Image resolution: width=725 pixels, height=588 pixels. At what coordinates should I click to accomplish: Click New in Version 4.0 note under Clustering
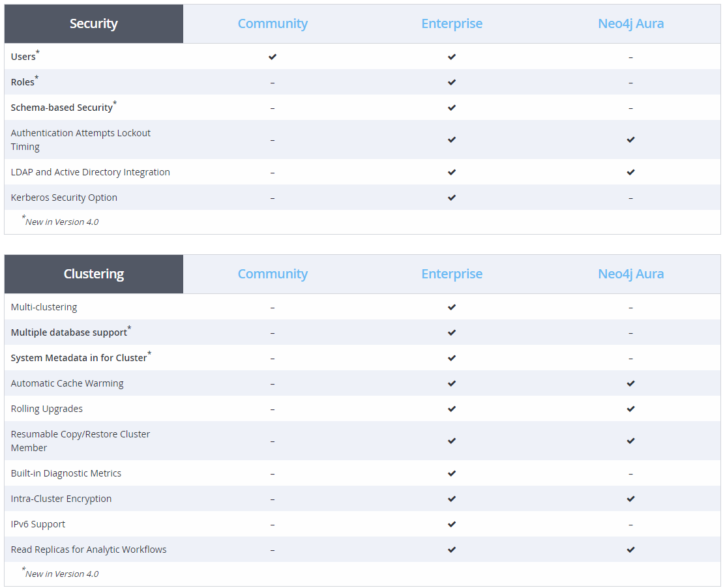[x=60, y=573]
